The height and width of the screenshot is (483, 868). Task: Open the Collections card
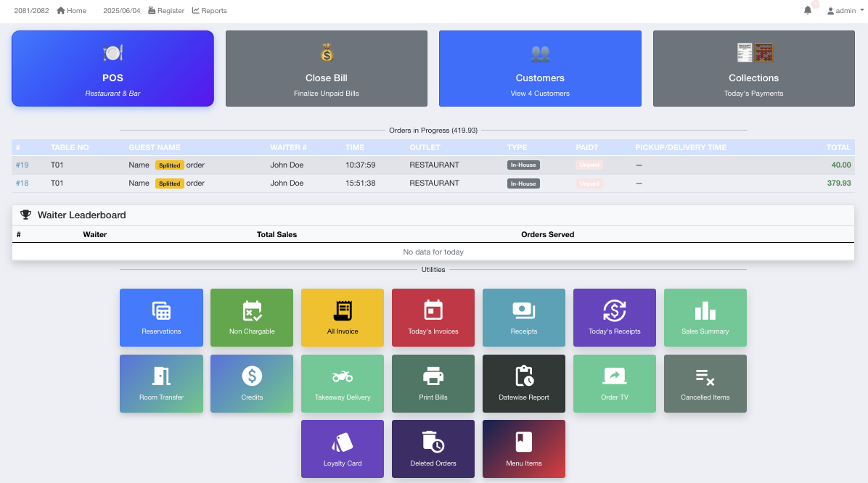tap(753, 69)
